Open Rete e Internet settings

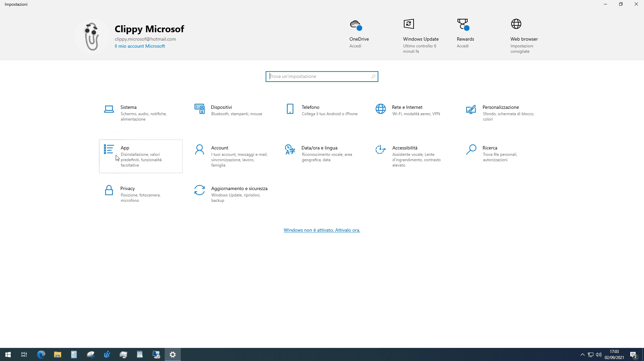[407, 110]
